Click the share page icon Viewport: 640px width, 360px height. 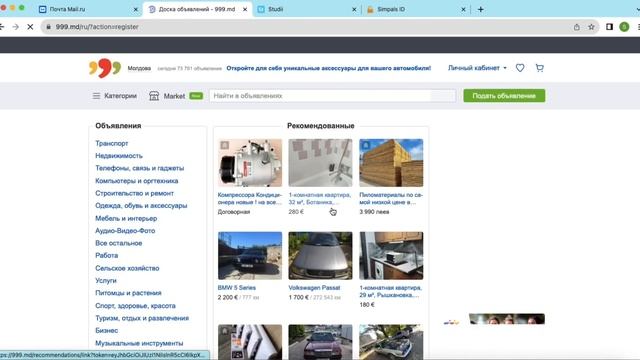click(x=576, y=27)
